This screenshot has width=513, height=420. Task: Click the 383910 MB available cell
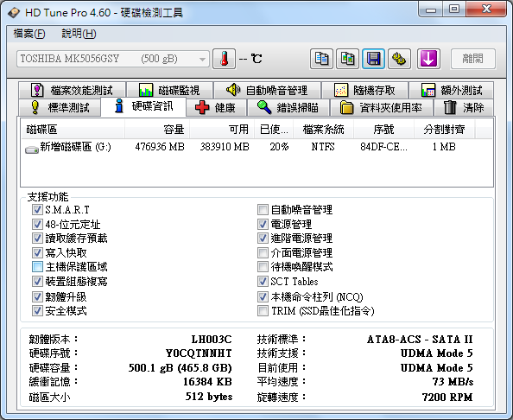[x=225, y=147]
